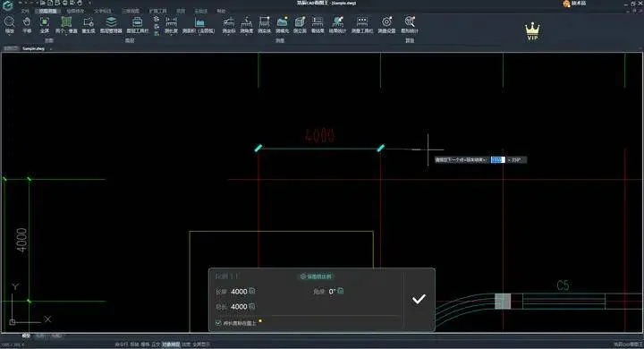Click the measure angle tool
644x349 pixels.
247,24
